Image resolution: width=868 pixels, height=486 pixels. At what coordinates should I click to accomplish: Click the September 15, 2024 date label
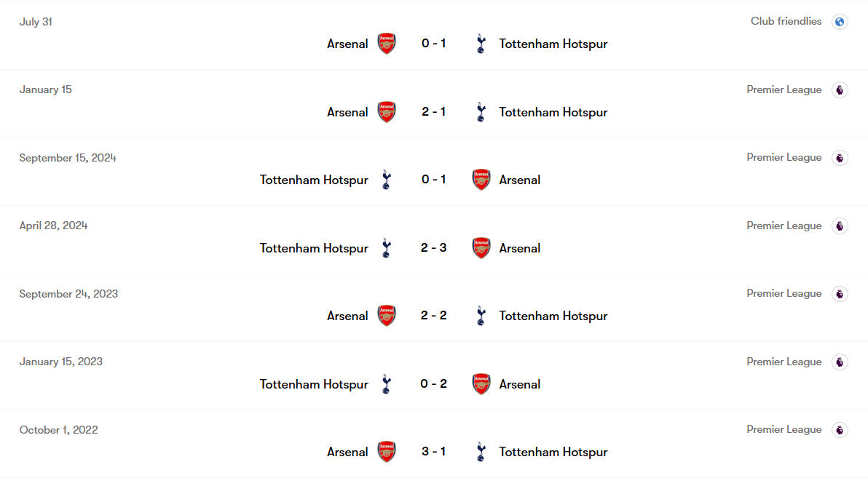68,158
